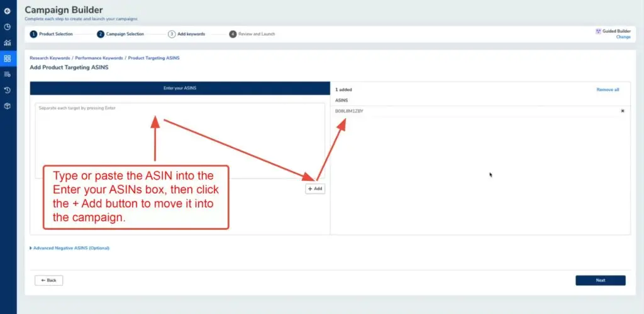Screen dimensions: 644x314
Task: Open the list settings sidebar icon
Action: click(7, 74)
